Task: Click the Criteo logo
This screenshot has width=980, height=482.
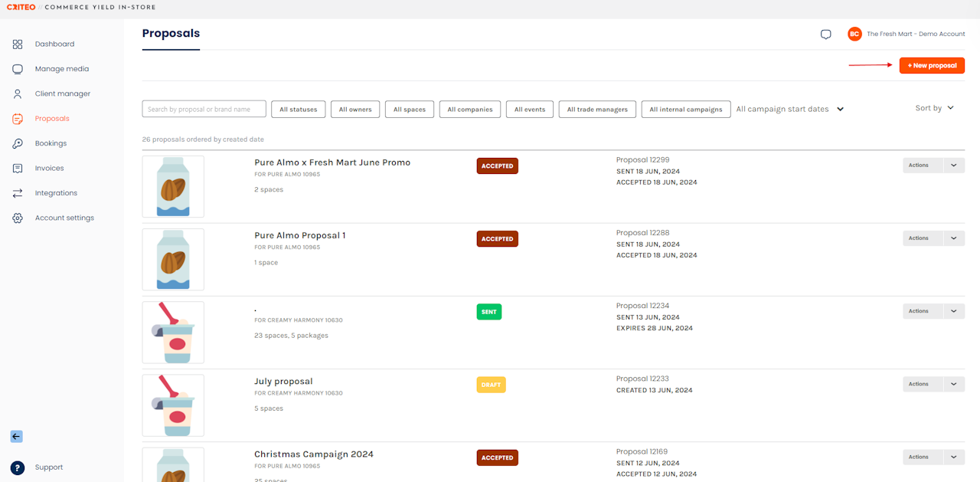Action: pyautogui.click(x=21, y=8)
